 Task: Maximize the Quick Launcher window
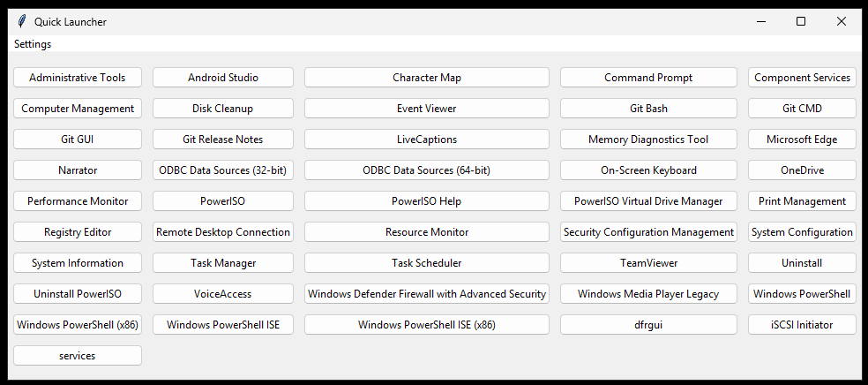[801, 21]
